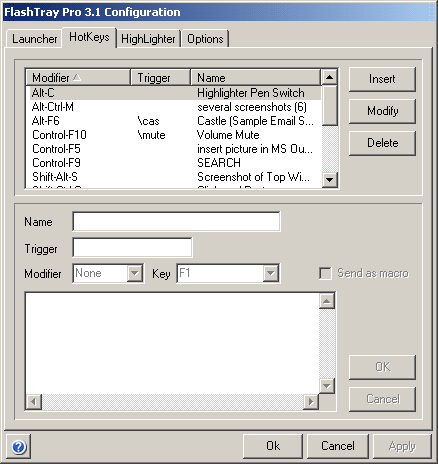Click the Delete button
This screenshot has width=438, height=464.
pos(382,143)
